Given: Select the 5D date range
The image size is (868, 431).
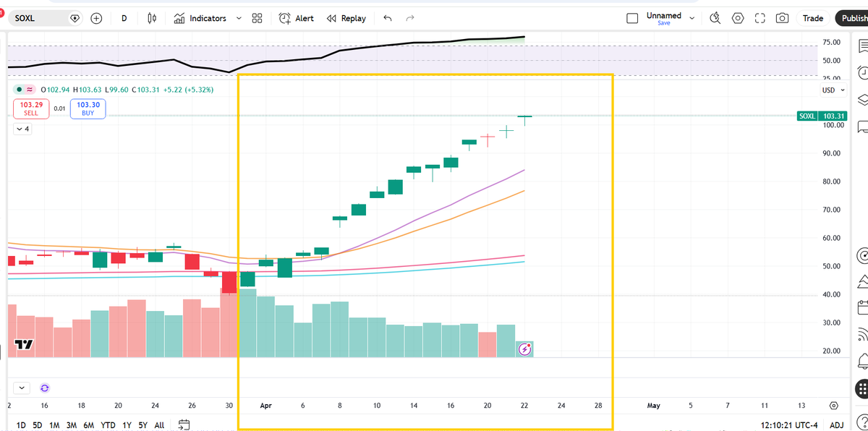Looking at the screenshot, I should tap(38, 425).
